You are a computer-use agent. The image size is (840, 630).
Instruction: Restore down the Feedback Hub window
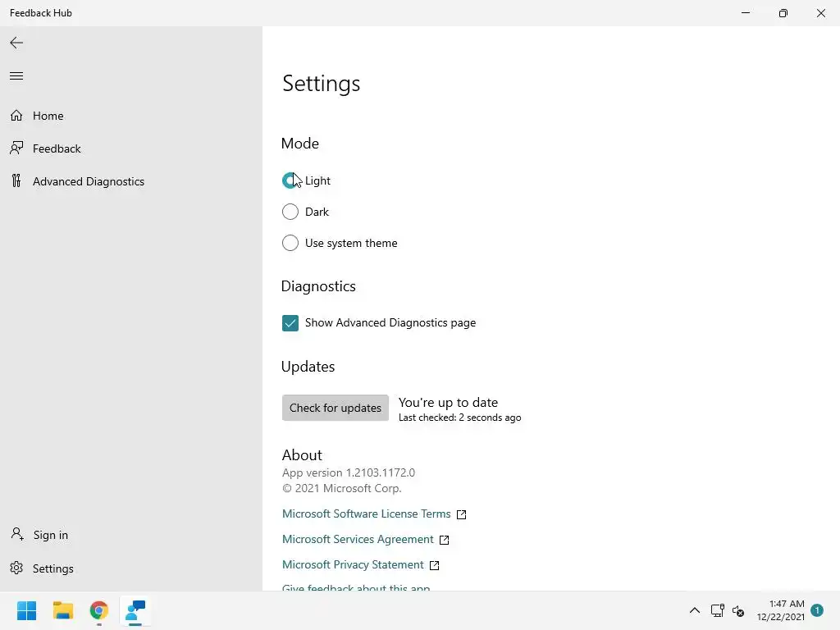(x=783, y=13)
